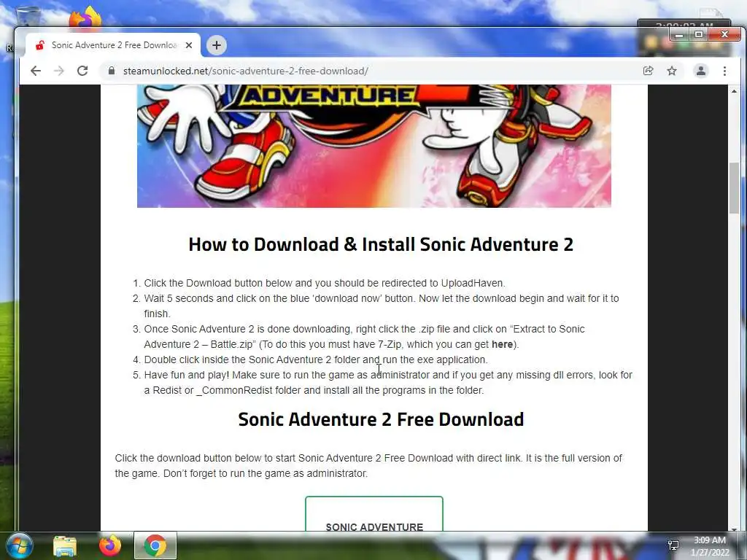Click the Firefox desktop shortcut icon
This screenshot has width=747, height=560.
[86, 18]
